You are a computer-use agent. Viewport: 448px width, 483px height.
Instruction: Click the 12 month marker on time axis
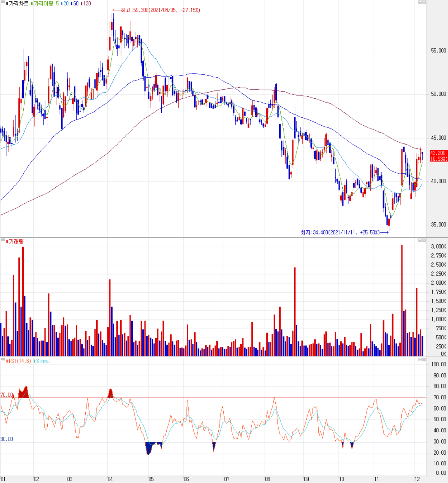click(x=417, y=479)
